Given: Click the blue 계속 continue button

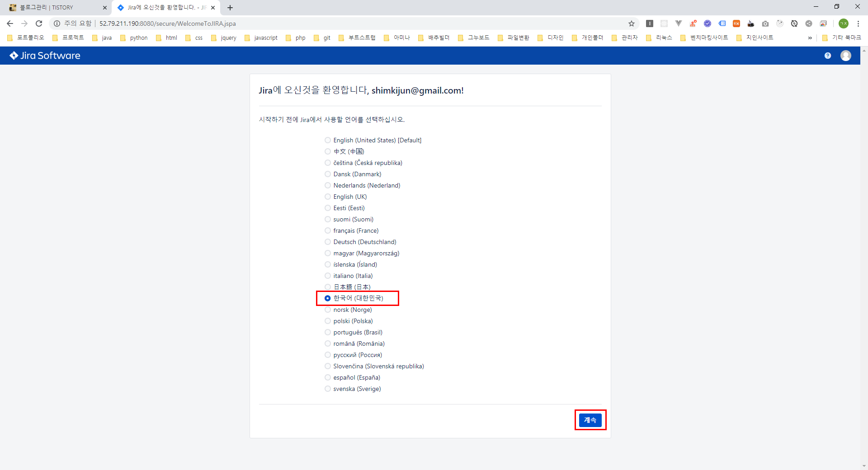Looking at the screenshot, I should (x=590, y=420).
